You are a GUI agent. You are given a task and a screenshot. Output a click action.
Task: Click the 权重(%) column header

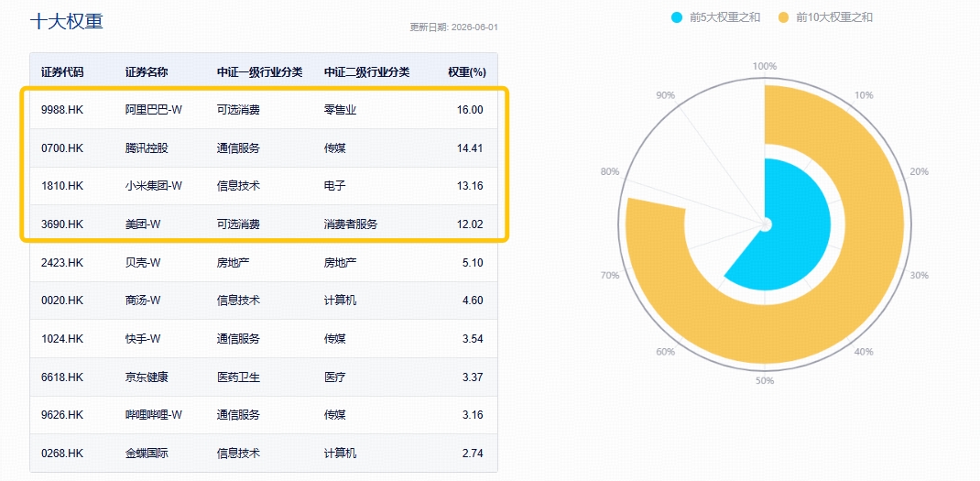(x=467, y=72)
